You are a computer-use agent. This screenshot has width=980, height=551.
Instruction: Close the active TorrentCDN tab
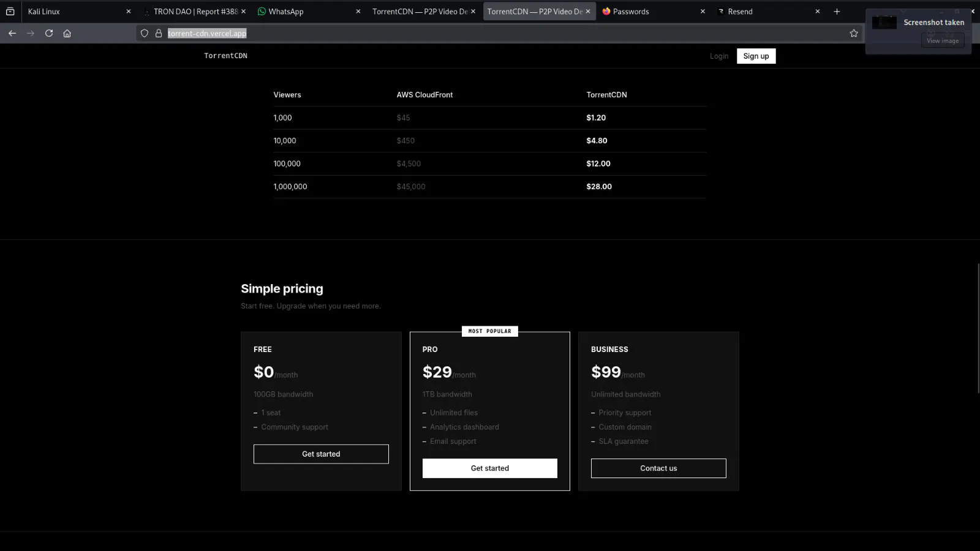[x=588, y=12]
